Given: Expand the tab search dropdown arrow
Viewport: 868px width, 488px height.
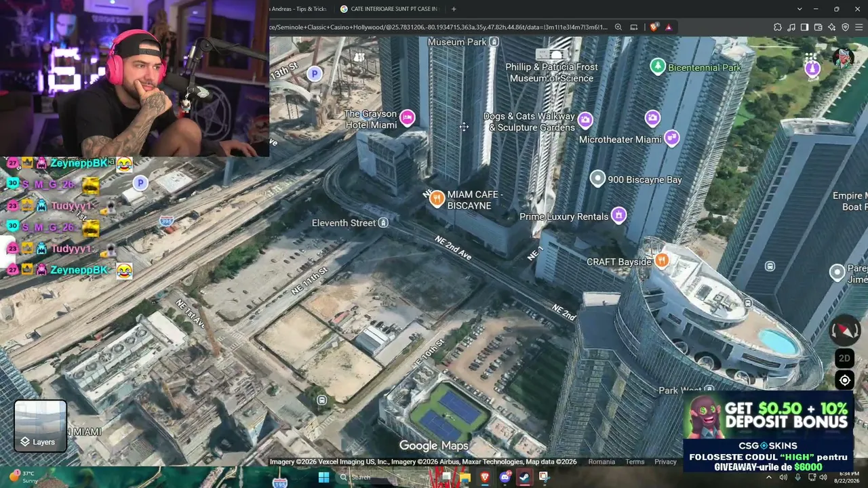Looking at the screenshot, I should point(800,9).
